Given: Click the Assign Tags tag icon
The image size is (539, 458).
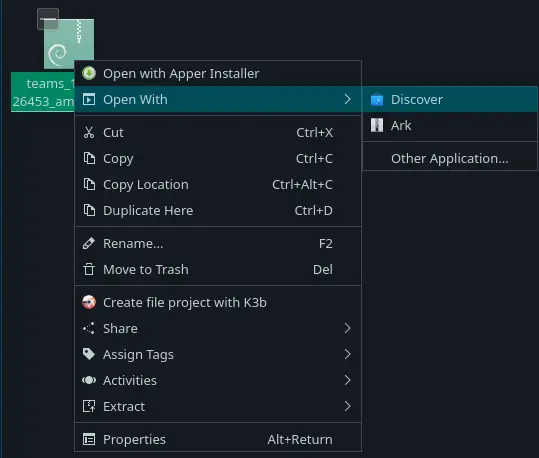Looking at the screenshot, I should pos(89,354).
